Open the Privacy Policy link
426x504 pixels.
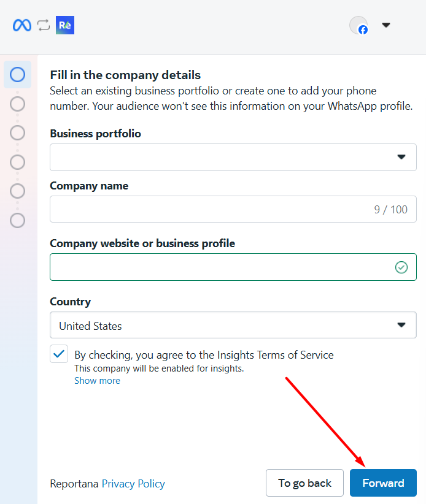(133, 484)
